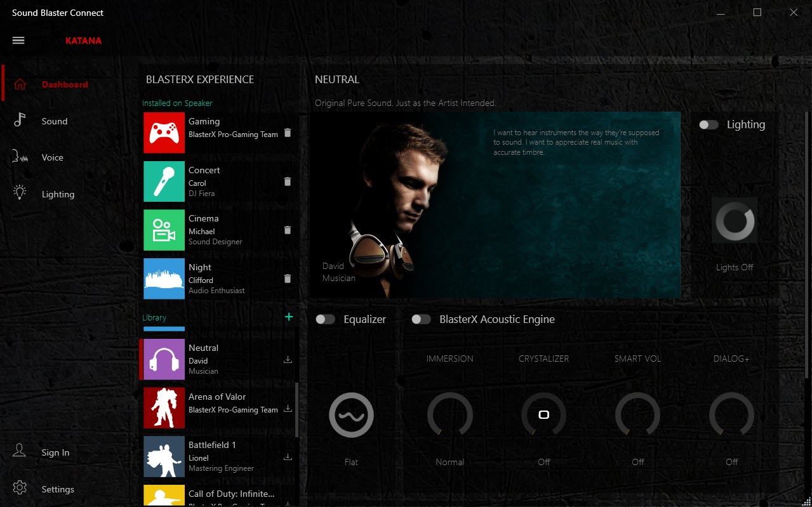Select the Night profile icon
This screenshot has height=507, width=812.
pyautogui.click(x=164, y=279)
